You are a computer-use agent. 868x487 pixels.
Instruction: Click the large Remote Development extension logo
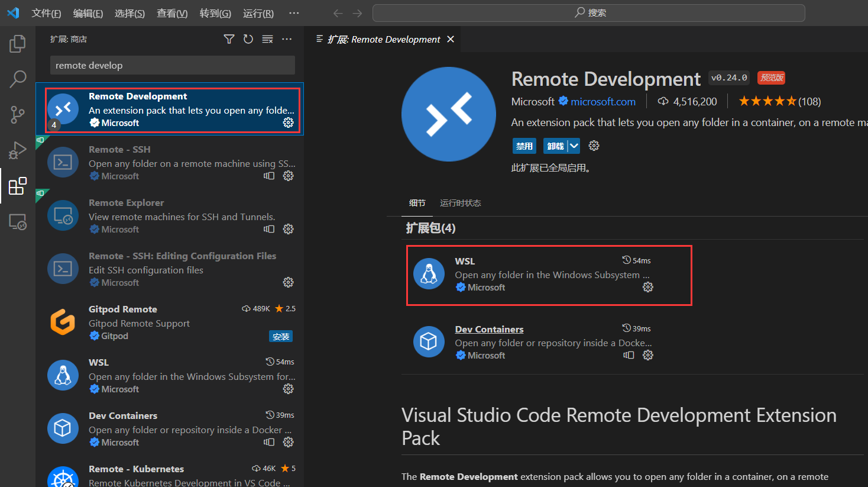(449, 114)
